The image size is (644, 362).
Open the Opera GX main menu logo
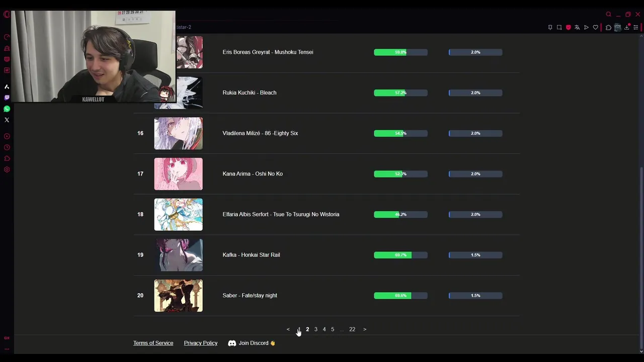point(7,14)
